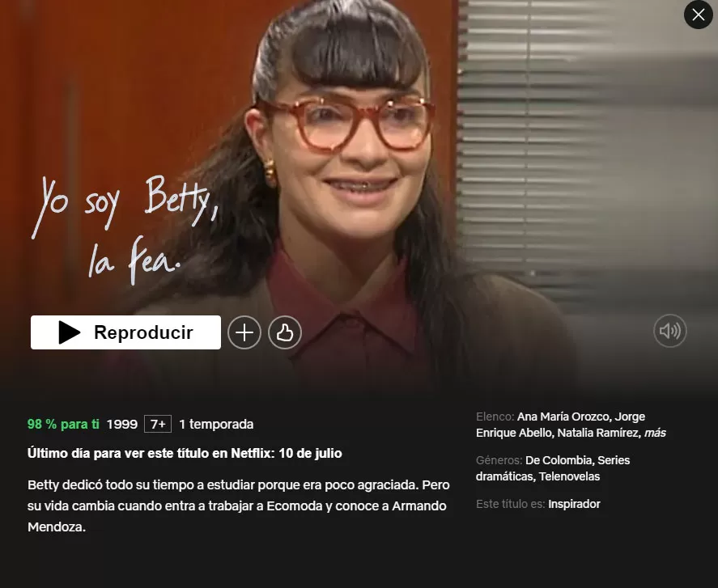Browse the 'Series dramáticas' genre

[553, 468]
